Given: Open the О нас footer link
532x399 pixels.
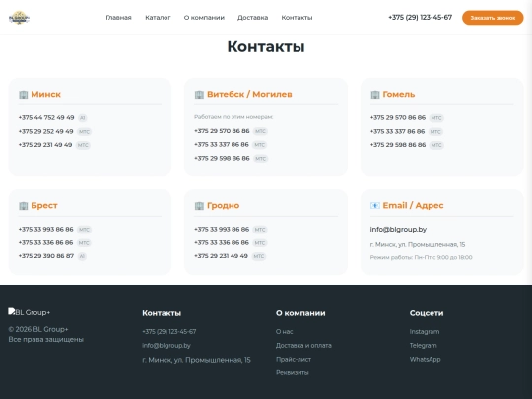Looking at the screenshot, I should pyautogui.click(x=285, y=331).
